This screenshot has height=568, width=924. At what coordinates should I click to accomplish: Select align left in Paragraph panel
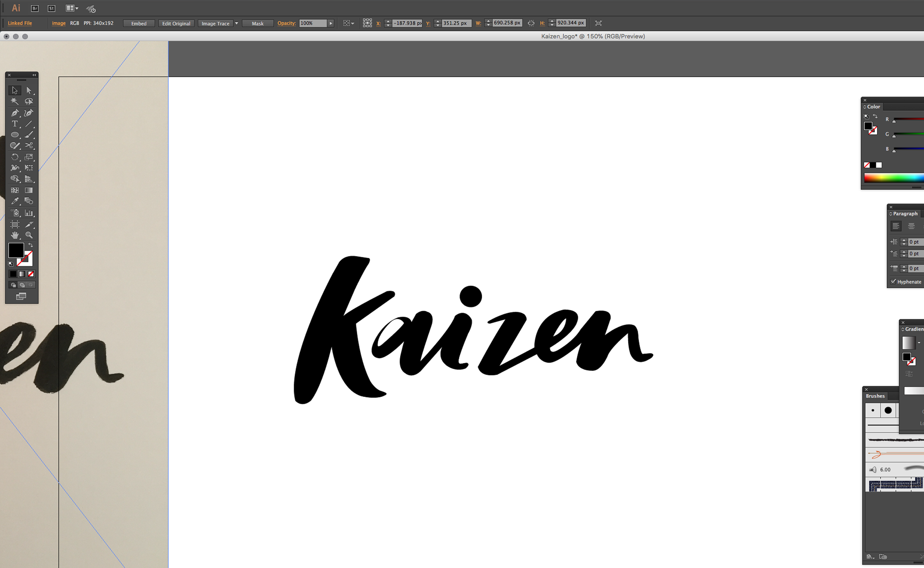[x=896, y=226]
